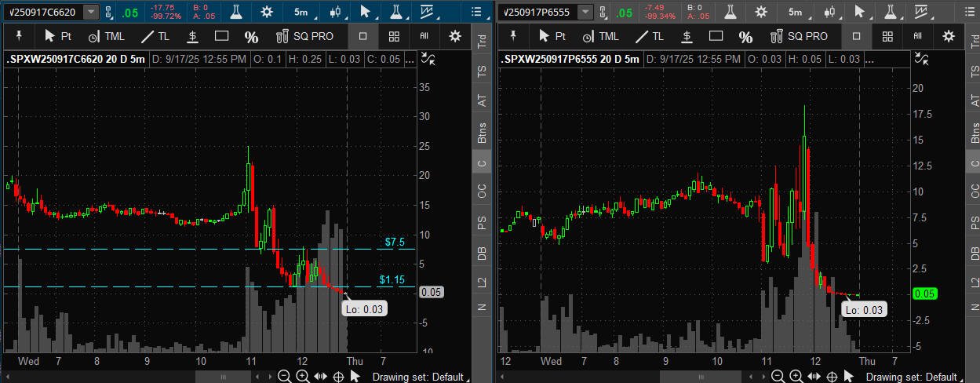Activate the crosshair icon below right chart
This screenshot has width=980, height=383.
click(x=832, y=377)
